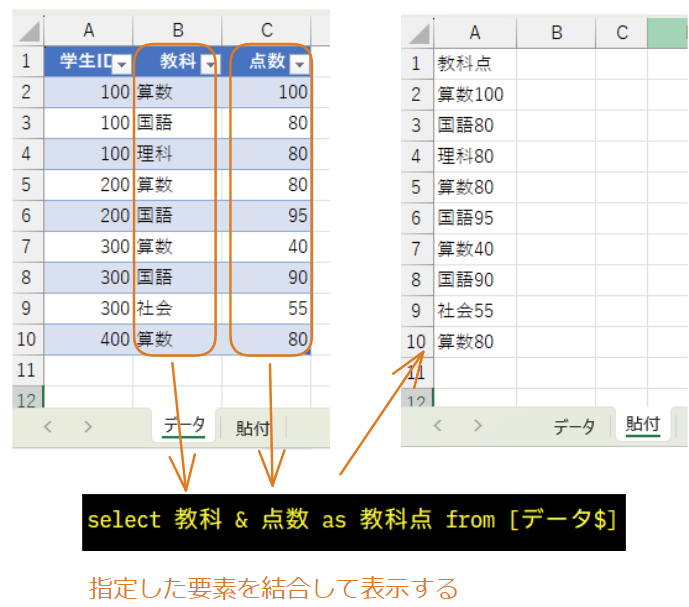Click the 教科 header cell

coord(178,62)
